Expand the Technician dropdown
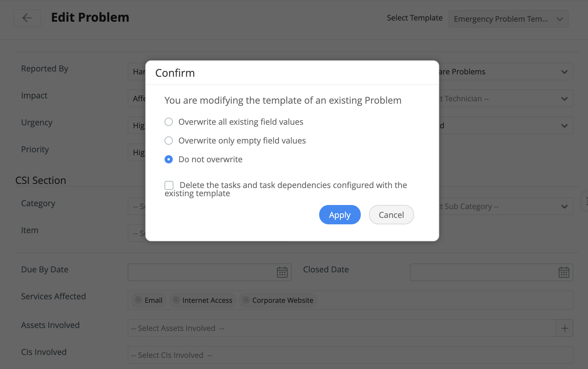This screenshot has width=588, height=369. coord(564,99)
